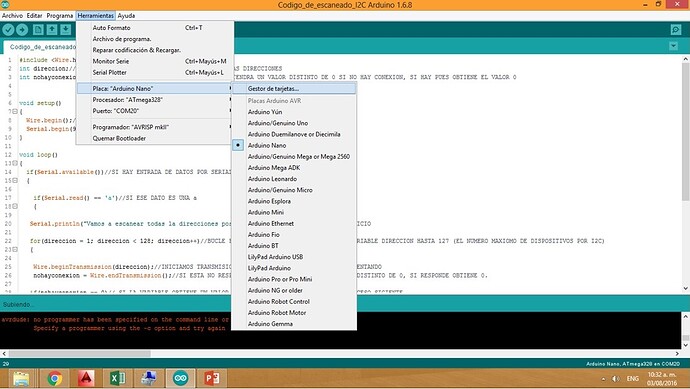Select the Arduino Mega ADK board
690x389 pixels.
click(x=294, y=168)
